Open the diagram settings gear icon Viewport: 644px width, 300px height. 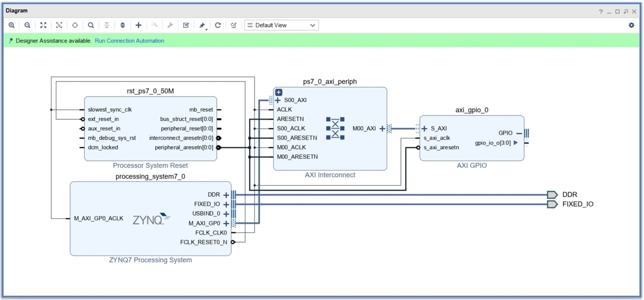tap(631, 25)
